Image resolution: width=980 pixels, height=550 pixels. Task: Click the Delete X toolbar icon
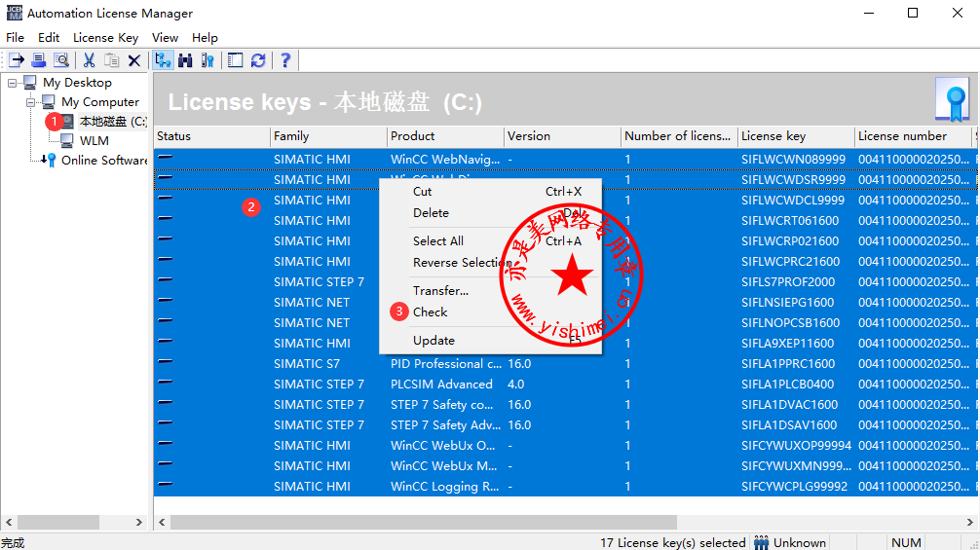tap(133, 60)
